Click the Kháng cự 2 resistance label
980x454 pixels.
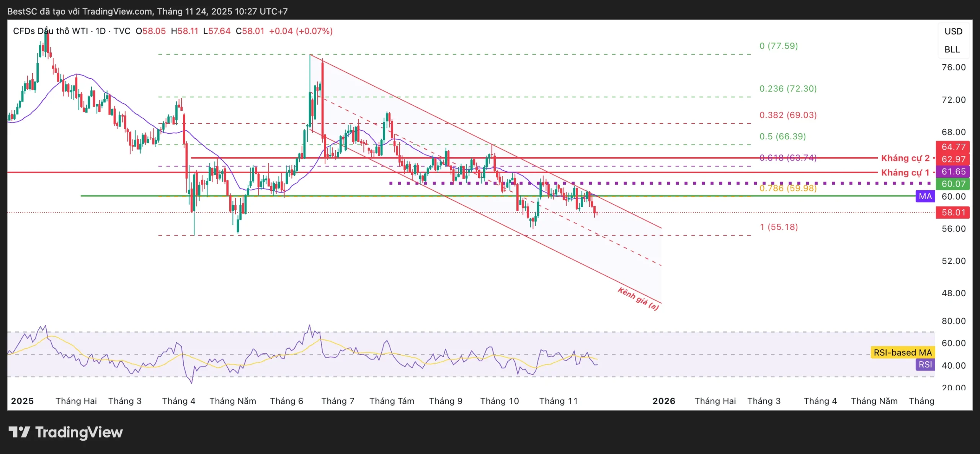pyautogui.click(x=905, y=158)
